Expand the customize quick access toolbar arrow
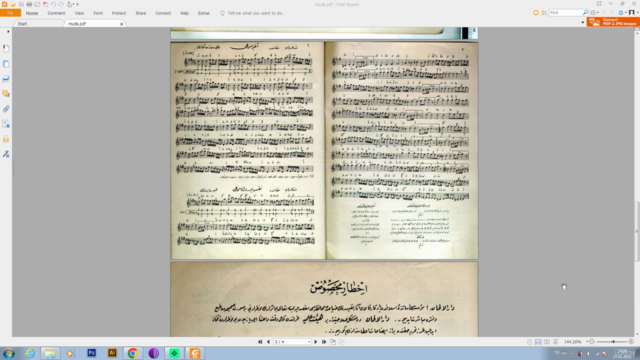 (78, 4)
